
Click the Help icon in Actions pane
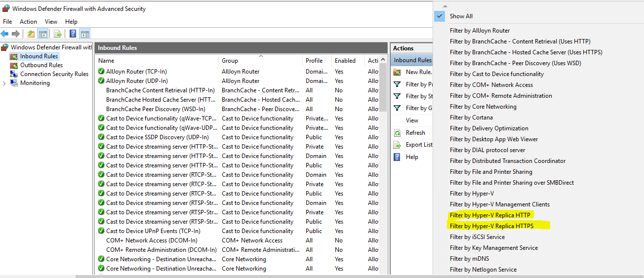pos(397,157)
